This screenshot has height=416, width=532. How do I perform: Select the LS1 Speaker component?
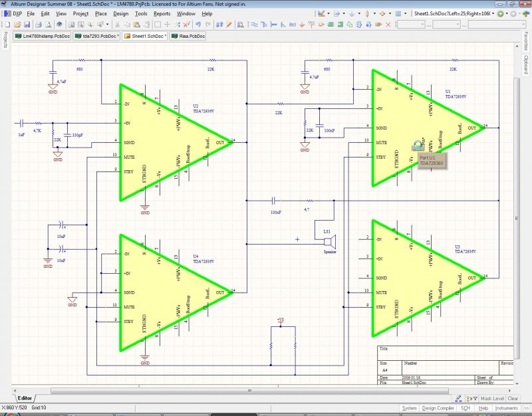coord(330,242)
